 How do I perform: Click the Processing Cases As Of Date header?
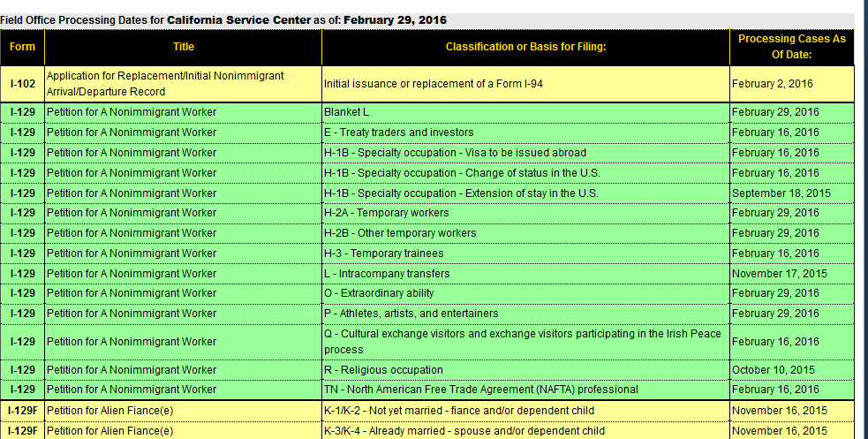(x=791, y=47)
